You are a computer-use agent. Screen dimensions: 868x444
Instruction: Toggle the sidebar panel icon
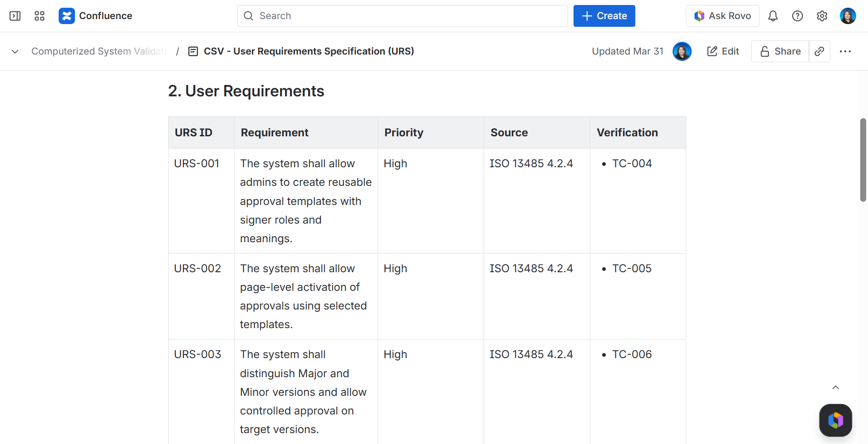15,16
